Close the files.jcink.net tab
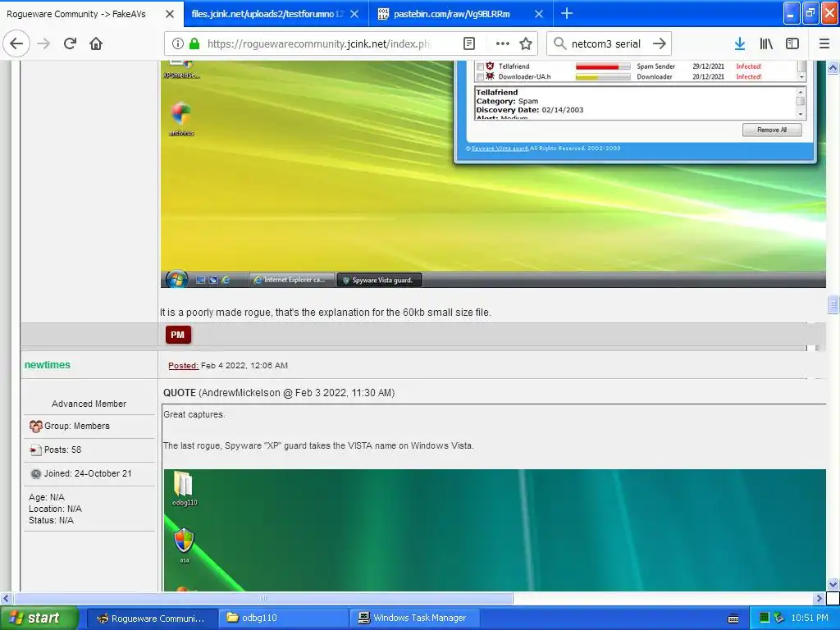This screenshot has width=840, height=630. click(354, 14)
